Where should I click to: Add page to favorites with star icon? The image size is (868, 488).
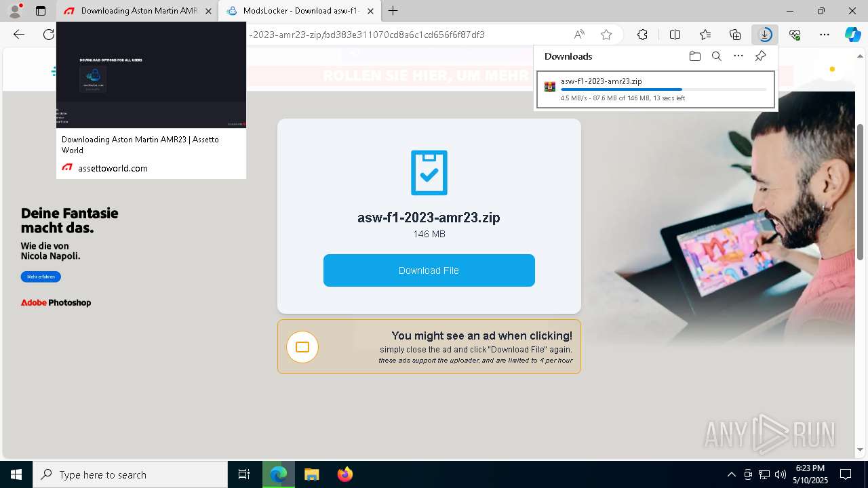click(x=606, y=35)
